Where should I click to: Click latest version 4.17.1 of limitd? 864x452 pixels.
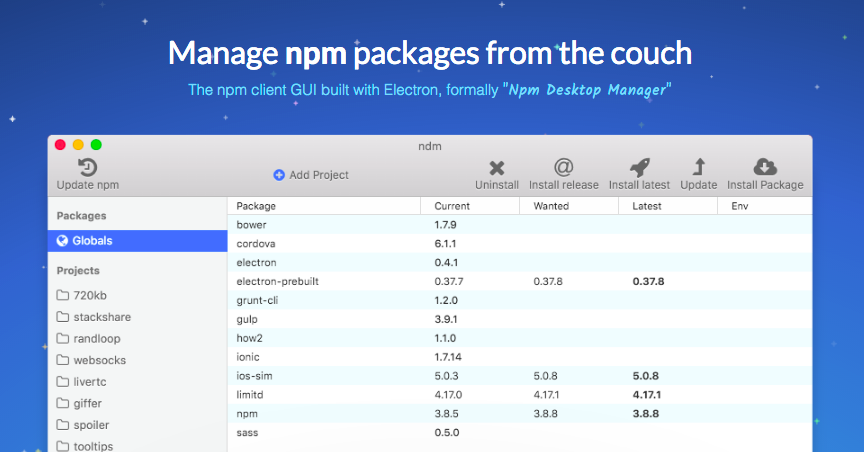click(647, 395)
